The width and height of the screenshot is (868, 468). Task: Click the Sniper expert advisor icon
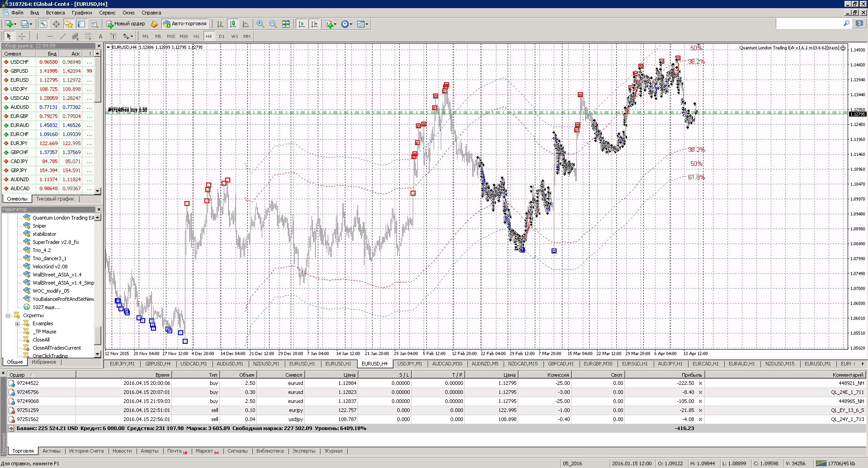click(27, 226)
